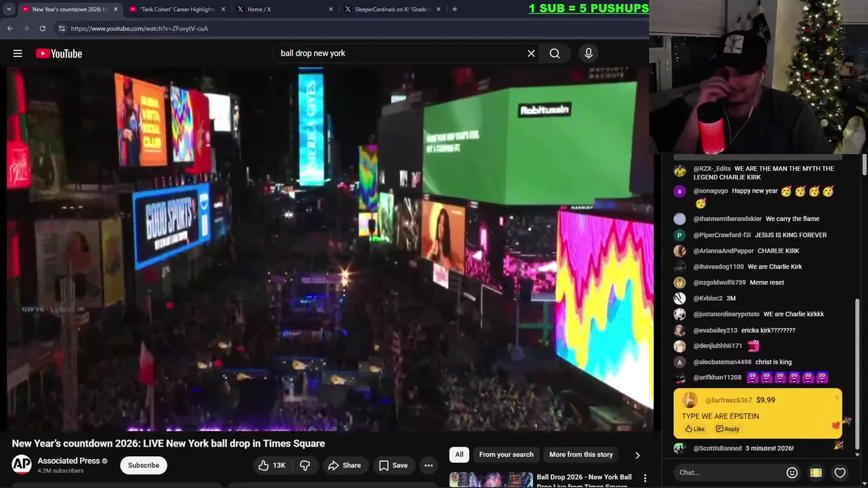
Task: Click the live chat scrollbar thumb
Action: [858, 373]
